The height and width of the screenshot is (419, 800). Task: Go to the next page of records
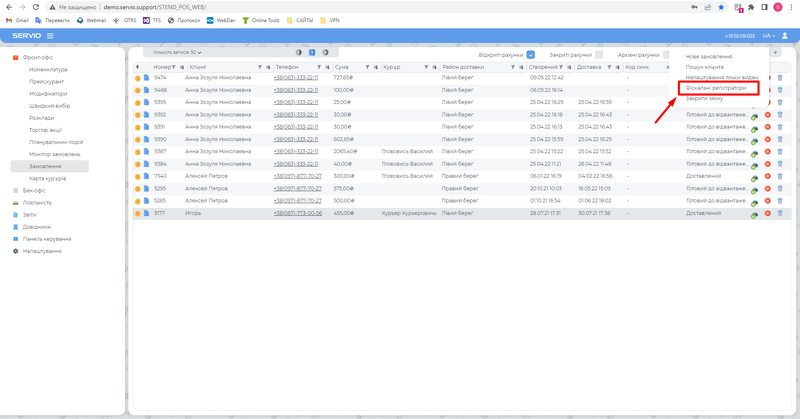coord(327,52)
